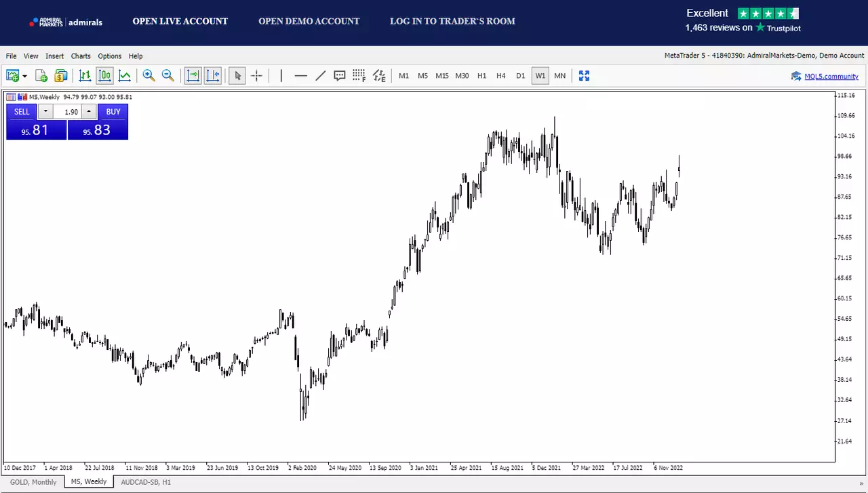The width and height of the screenshot is (868, 493).
Task: Toggle fullscreen chart mode
Action: (x=584, y=76)
